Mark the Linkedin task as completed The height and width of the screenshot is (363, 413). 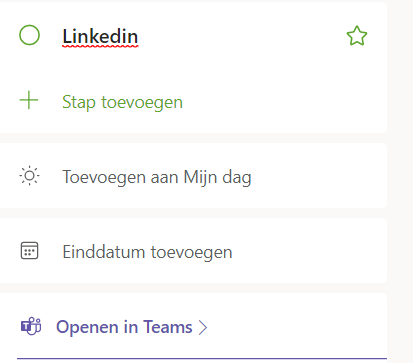pyautogui.click(x=29, y=35)
